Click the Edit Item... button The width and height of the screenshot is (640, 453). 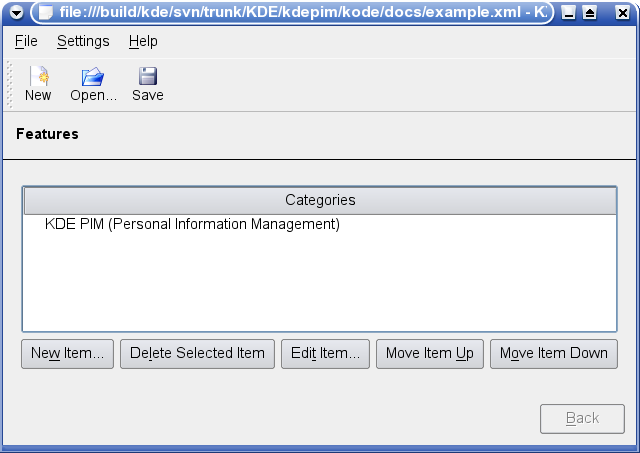point(325,353)
